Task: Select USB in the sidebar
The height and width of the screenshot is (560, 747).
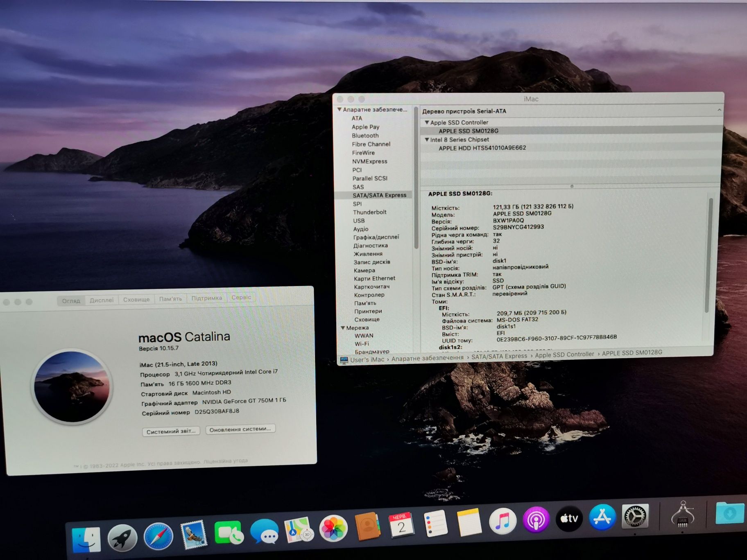Action: (359, 221)
